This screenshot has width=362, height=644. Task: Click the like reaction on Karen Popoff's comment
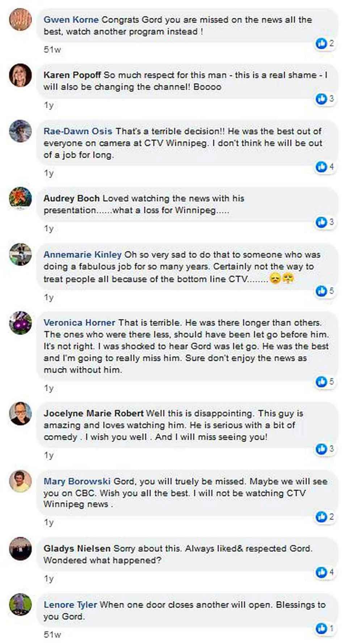[321, 98]
